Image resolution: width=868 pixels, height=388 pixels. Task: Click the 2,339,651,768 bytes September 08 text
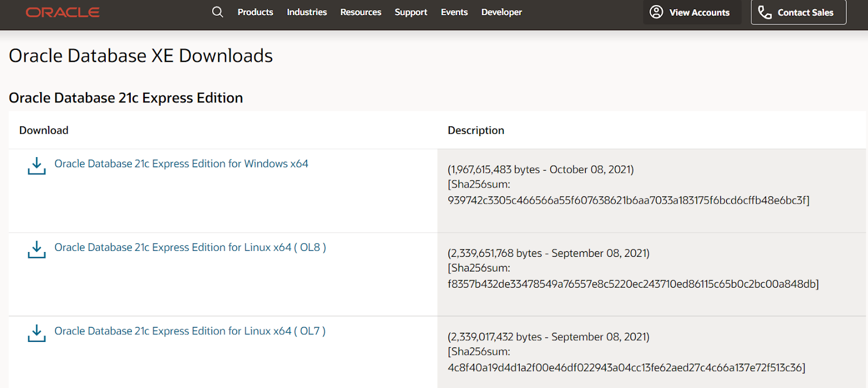pos(548,253)
